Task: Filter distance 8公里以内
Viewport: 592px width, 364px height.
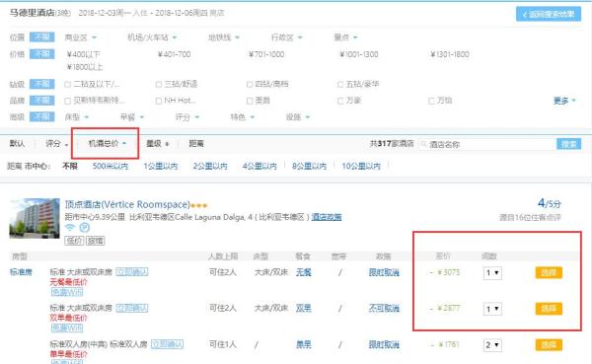Action: point(309,166)
